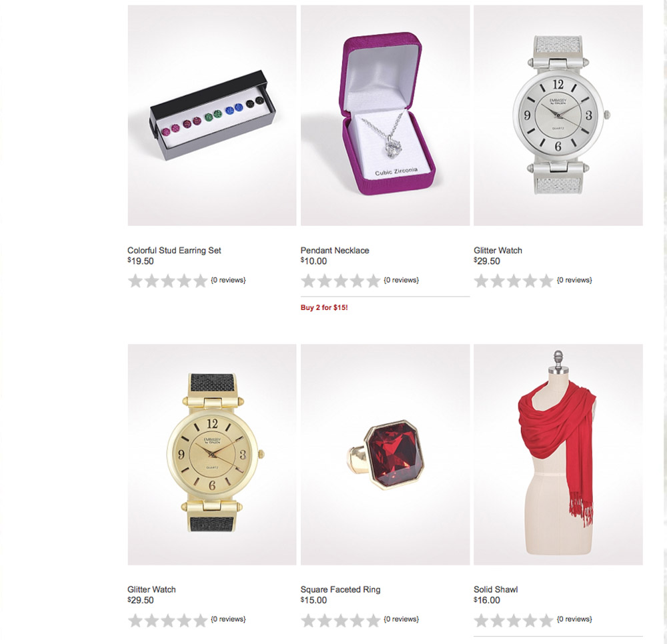Viewport: 667px width, 644px height.
Task: Select first star on Pendant Necklace rating
Action: pyautogui.click(x=308, y=281)
